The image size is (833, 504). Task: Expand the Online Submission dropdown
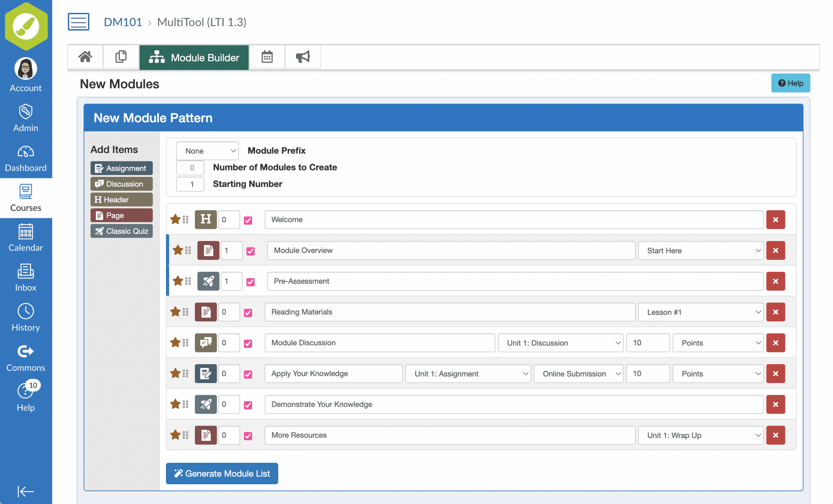click(578, 374)
